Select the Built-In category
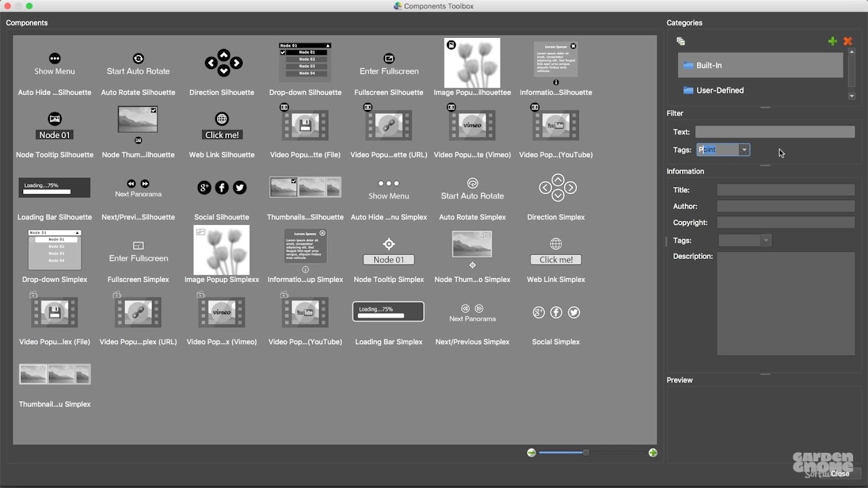 point(746,66)
